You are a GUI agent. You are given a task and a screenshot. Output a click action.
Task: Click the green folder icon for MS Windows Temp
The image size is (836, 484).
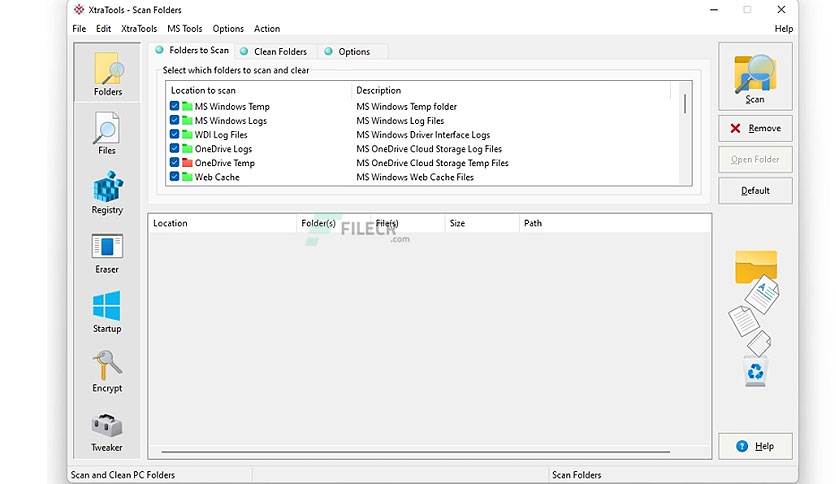(x=187, y=106)
